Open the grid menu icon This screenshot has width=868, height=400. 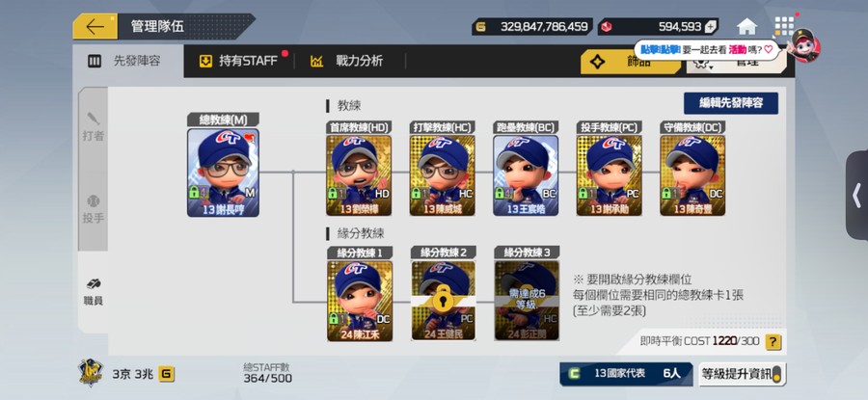tap(784, 26)
